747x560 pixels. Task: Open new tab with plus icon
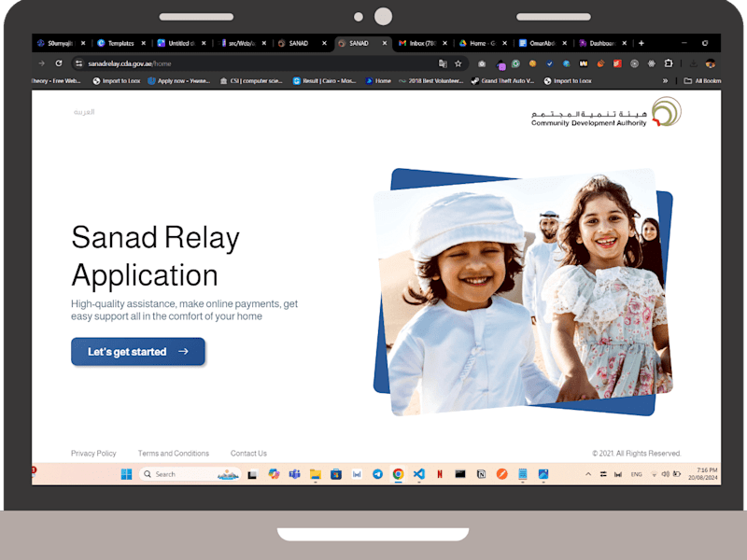click(x=641, y=43)
